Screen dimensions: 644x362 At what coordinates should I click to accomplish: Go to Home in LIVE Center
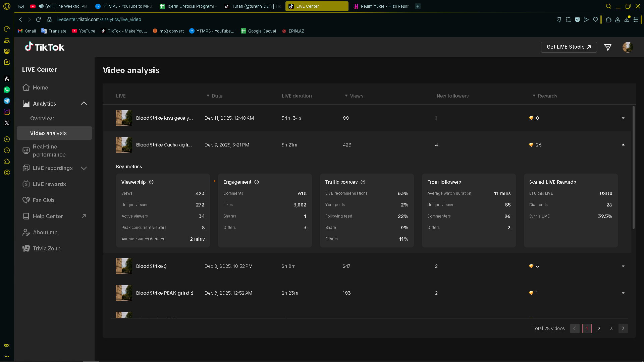pos(54,87)
